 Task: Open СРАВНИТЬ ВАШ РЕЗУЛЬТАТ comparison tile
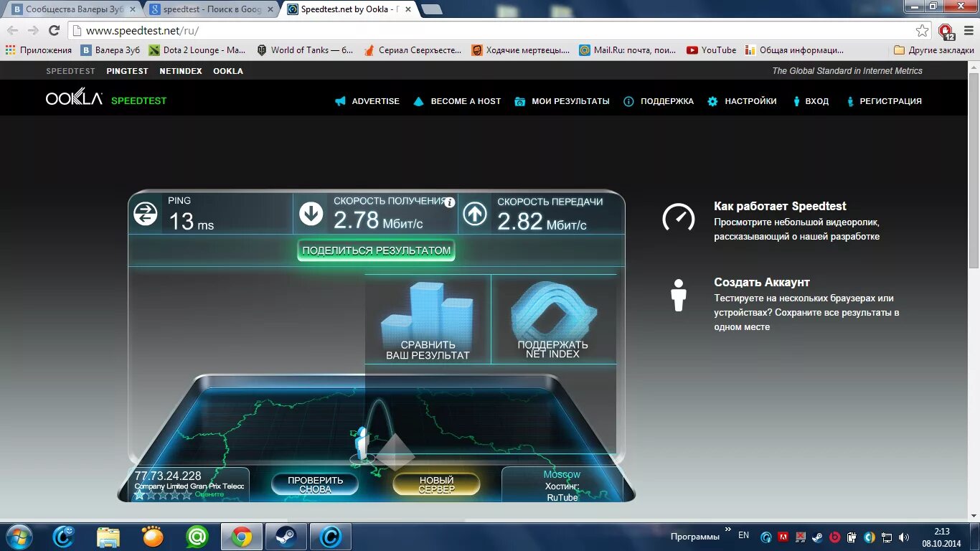pos(428,319)
